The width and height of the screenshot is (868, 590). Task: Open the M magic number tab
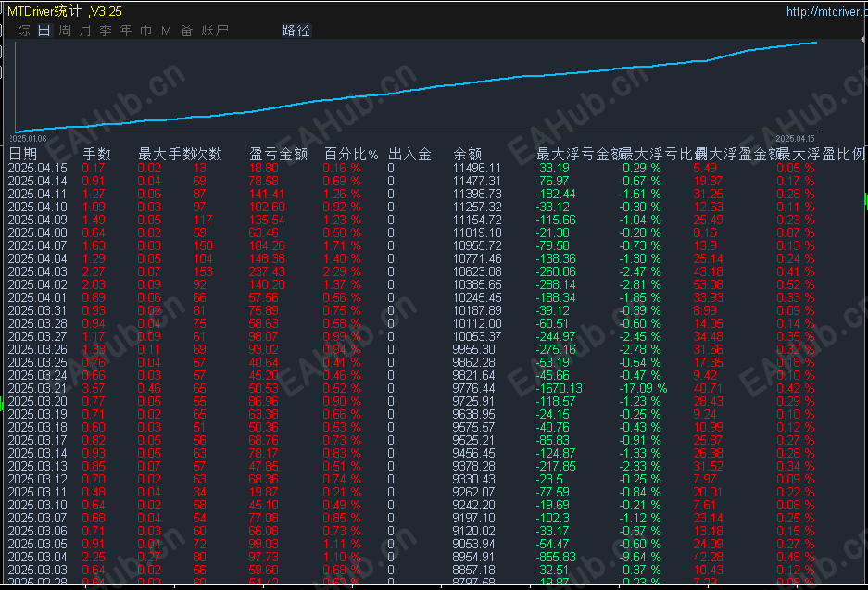coord(166,31)
